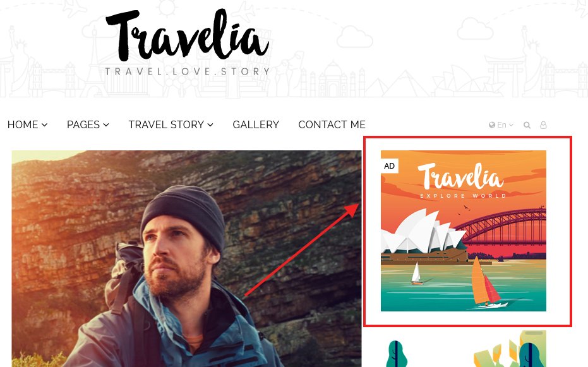Viewport: 588px width, 367px height.
Task: Open the HOME menu item
Action: pos(23,125)
